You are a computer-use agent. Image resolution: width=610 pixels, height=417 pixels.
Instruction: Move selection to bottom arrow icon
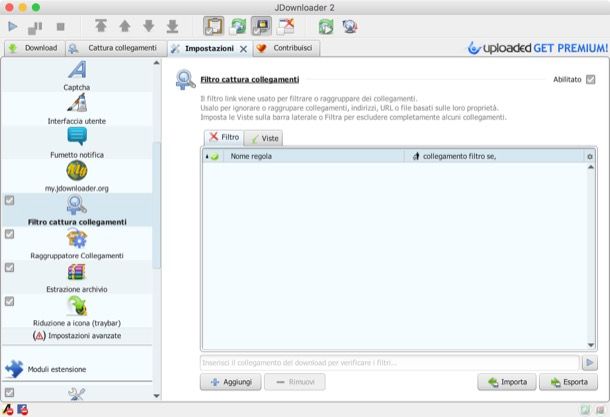(172, 26)
